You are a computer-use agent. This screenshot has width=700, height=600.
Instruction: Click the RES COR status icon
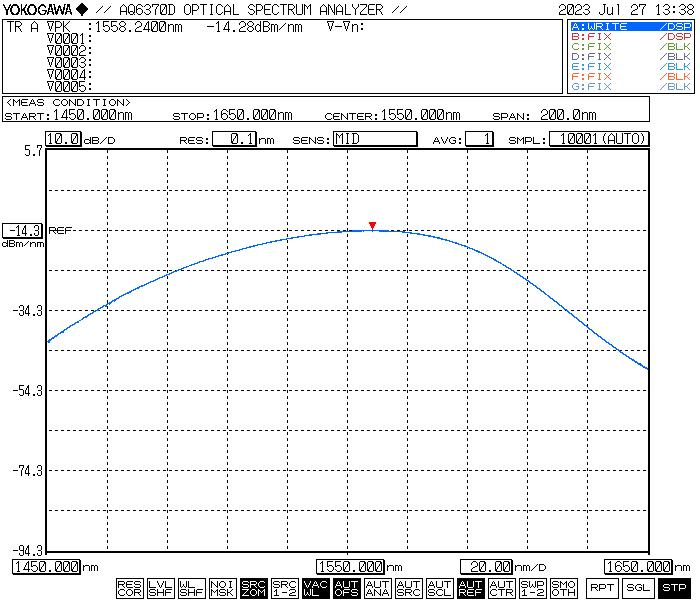[129, 588]
